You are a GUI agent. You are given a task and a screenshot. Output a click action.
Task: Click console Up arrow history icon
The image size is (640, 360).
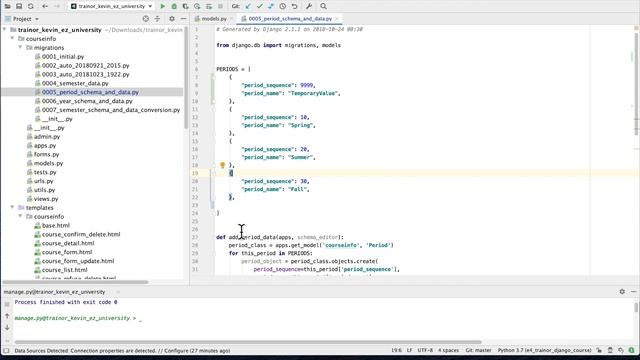click(7, 316)
